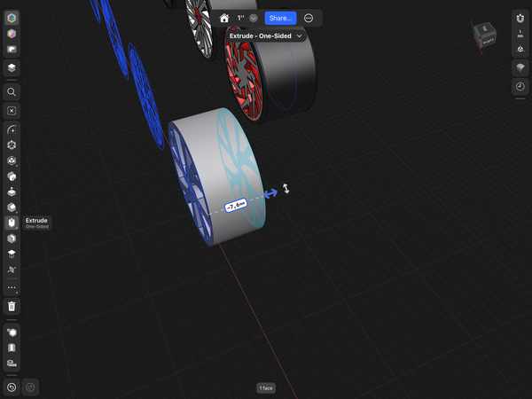This screenshot has width=532, height=399.
Task: Click the undo arrow button
Action: tap(12, 387)
